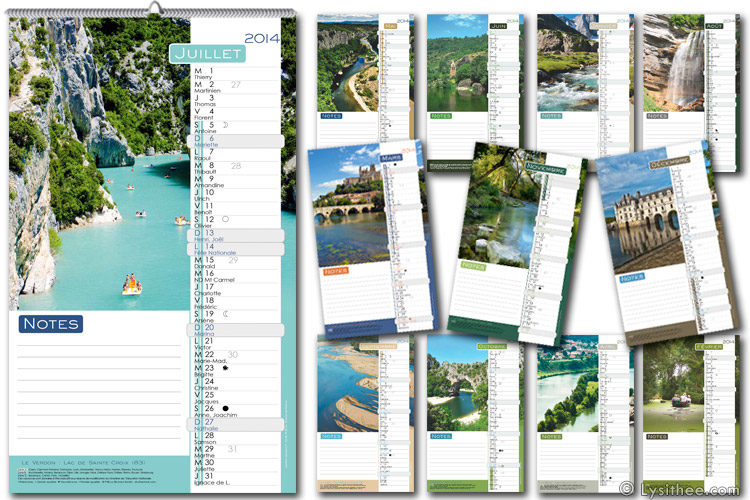Click the 2014 year label on main calendar
The width and height of the screenshot is (750, 500).
260,39
